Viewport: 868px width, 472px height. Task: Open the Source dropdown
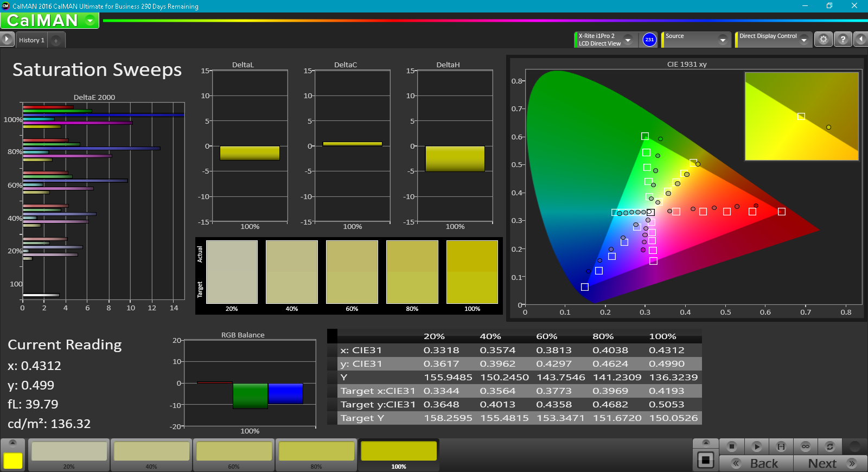coord(722,40)
